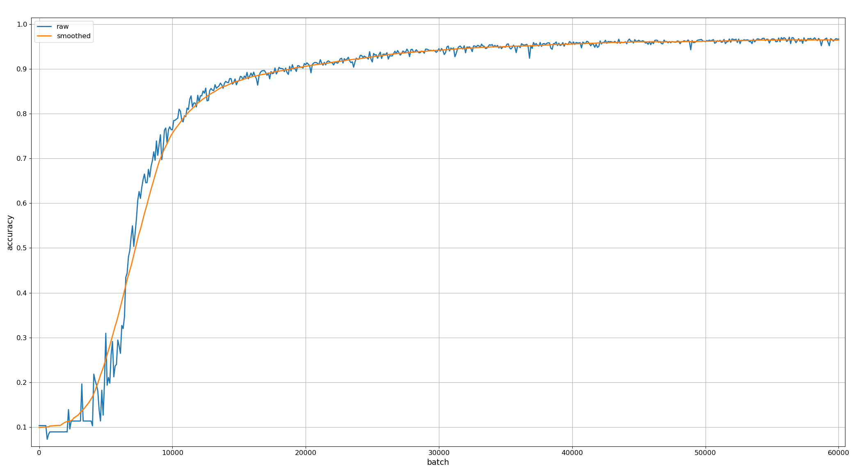868x471 pixels.
Task: Click the lowest raw dip below 0.1 accuracy
Action: coord(47,439)
